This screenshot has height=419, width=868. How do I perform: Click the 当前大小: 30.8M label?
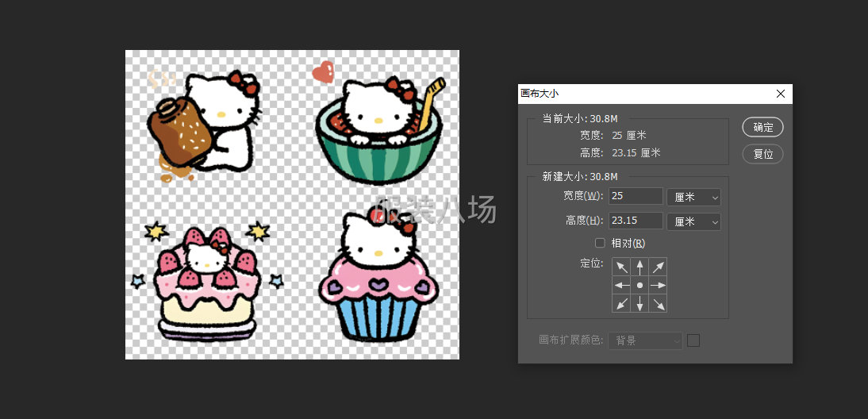[579, 118]
